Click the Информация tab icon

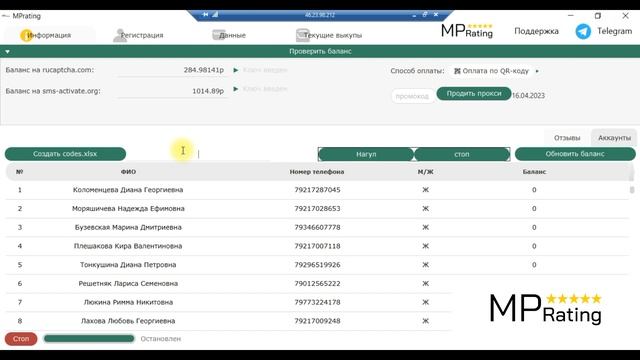tap(26, 35)
